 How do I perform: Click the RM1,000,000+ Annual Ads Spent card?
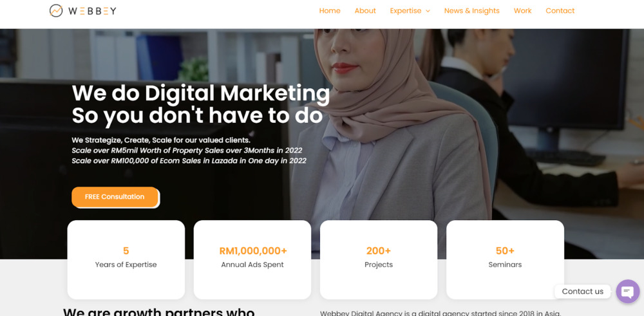[x=252, y=259]
